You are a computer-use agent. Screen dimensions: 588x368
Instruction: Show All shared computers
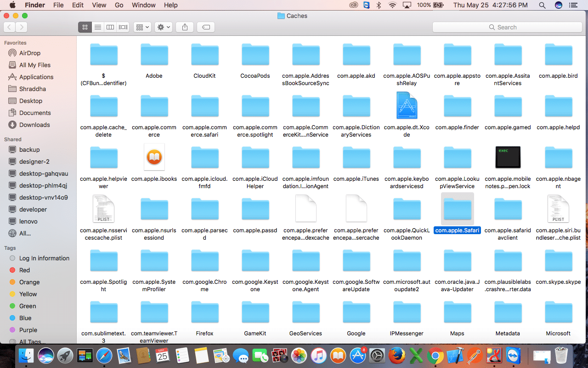(x=25, y=233)
